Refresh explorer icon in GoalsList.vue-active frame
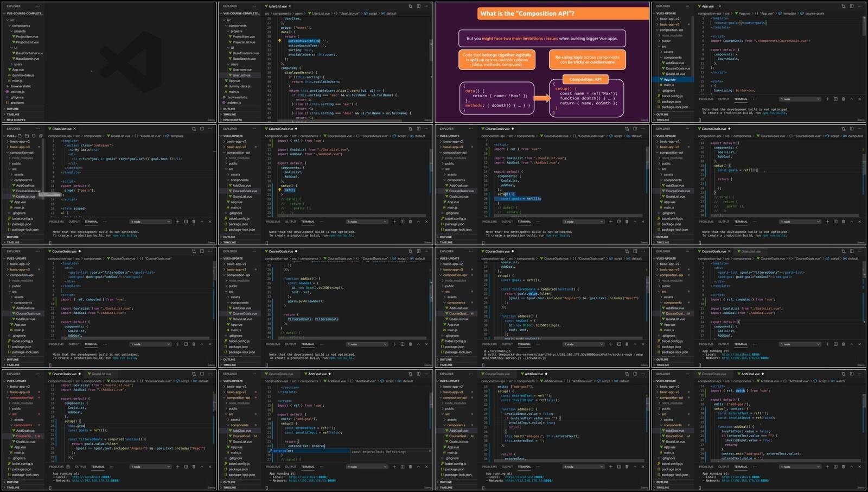The image size is (868, 492). [34, 136]
